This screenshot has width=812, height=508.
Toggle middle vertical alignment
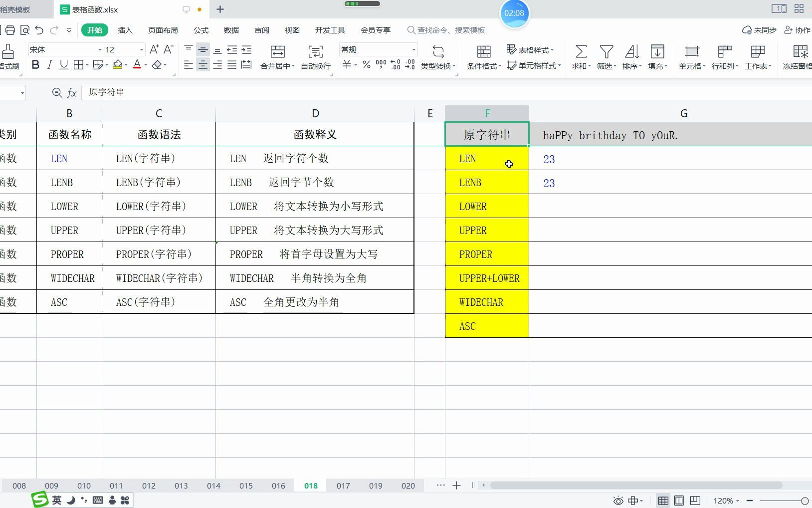click(x=203, y=50)
